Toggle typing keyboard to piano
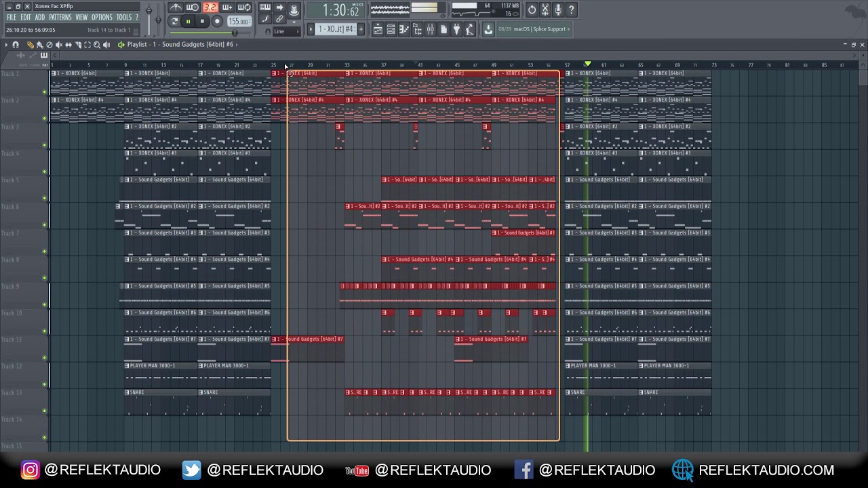Image resolution: width=868 pixels, height=488 pixels. tap(265, 8)
